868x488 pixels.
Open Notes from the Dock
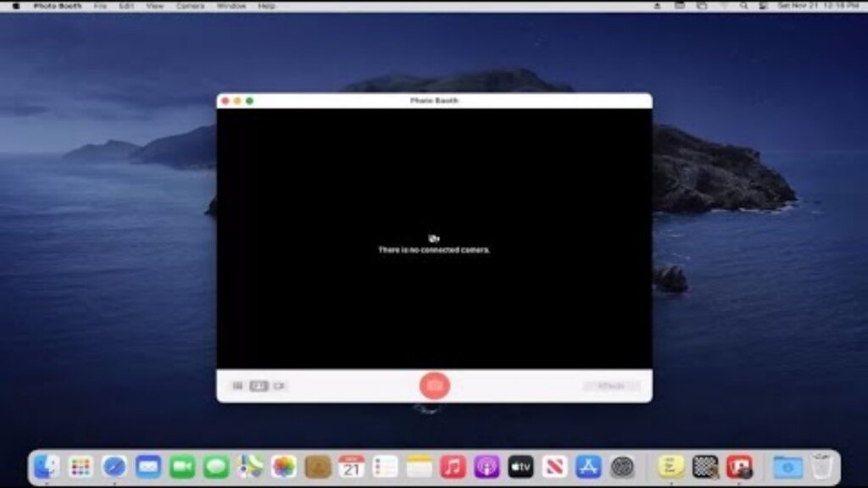tap(419, 467)
